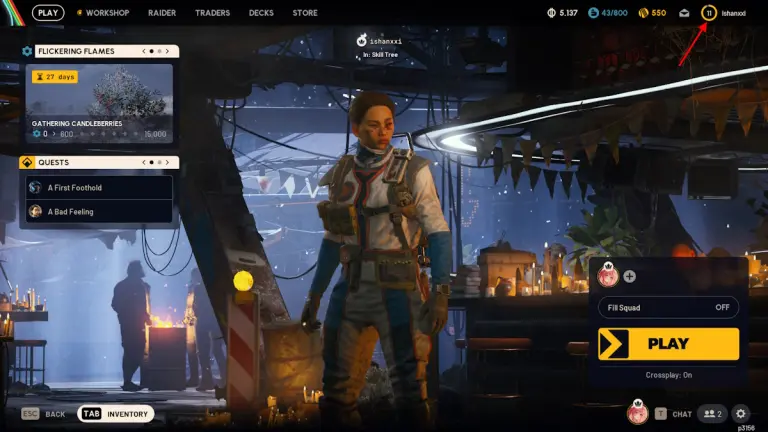Go to the TRADERS tab
The height and width of the screenshot is (432, 768).
[212, 13]
